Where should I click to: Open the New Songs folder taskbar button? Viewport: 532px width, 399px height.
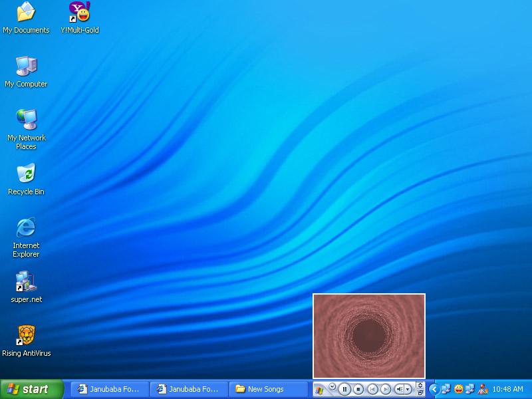268,389
